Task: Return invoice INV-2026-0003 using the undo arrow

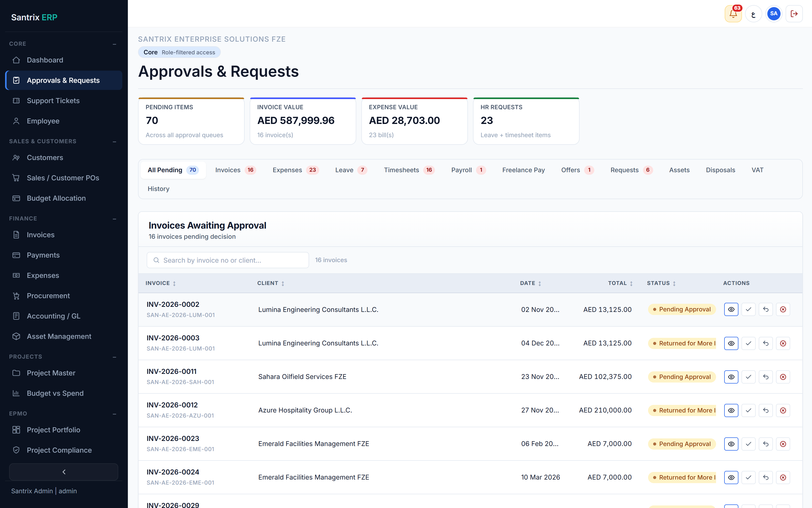Action: click(x=766, y=343)
